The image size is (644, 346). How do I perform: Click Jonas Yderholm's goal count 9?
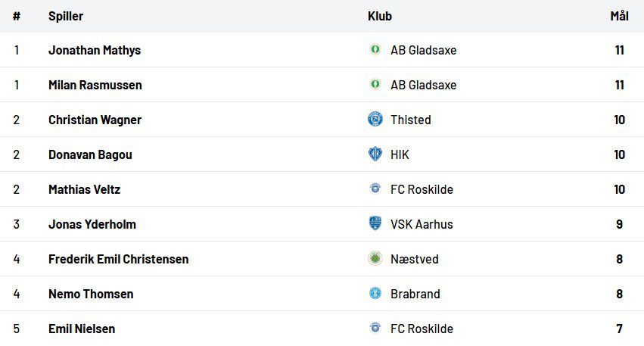619,224
